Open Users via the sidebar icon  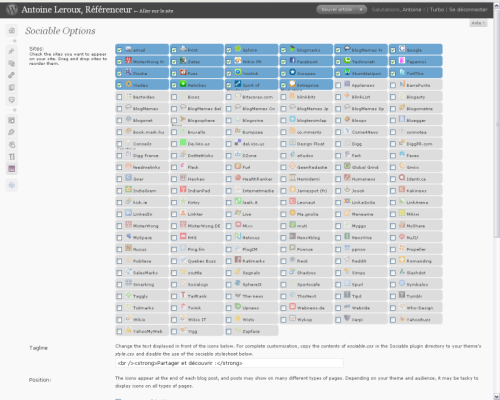tap(12, 145)
